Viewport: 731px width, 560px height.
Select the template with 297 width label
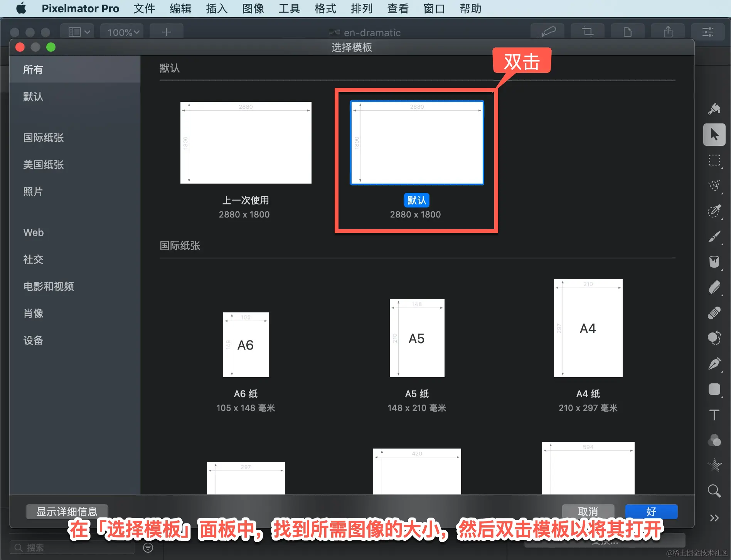coord(246,478)
